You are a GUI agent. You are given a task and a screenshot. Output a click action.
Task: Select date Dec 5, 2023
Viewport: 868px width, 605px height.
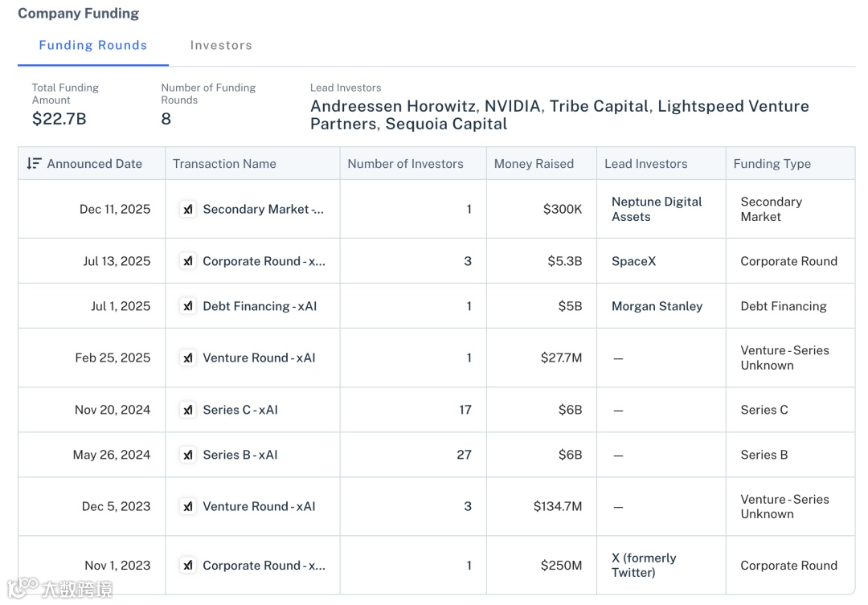click(x=116, y=506)
